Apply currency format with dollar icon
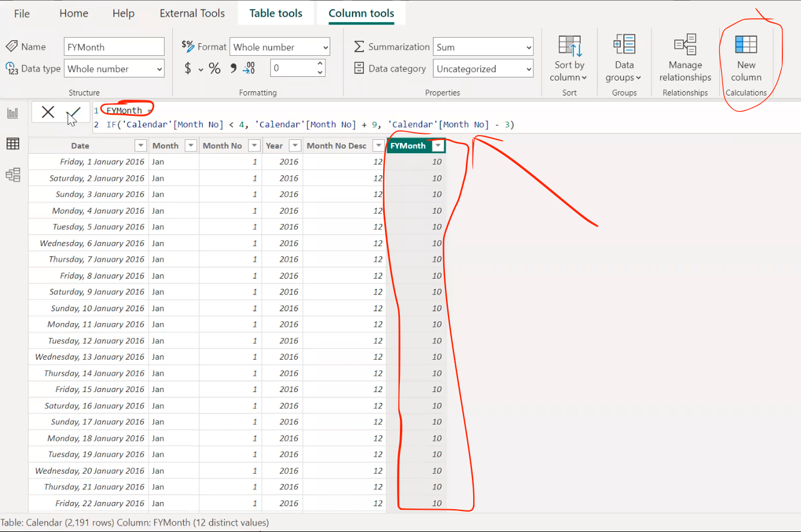801x532 pixels. (x=188, y=68)
